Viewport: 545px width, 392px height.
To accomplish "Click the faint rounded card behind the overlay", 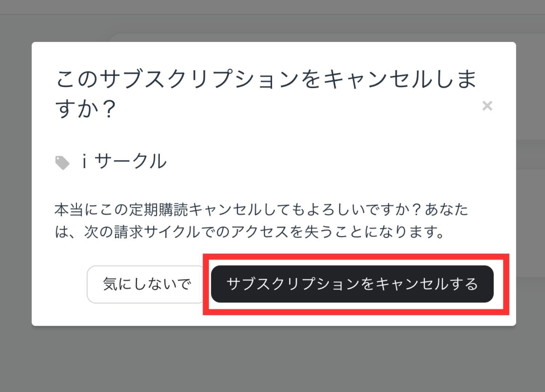I will click(x=312, y=38).
